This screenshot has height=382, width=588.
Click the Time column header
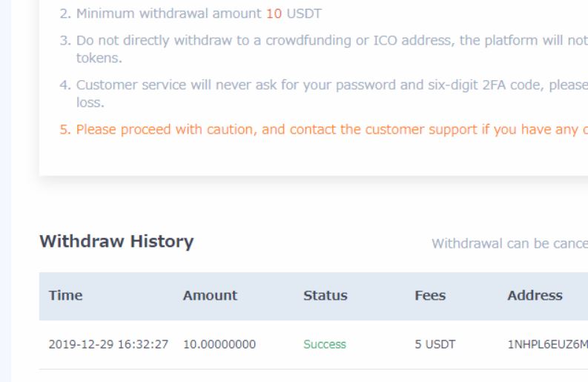[x=66, y=296]
